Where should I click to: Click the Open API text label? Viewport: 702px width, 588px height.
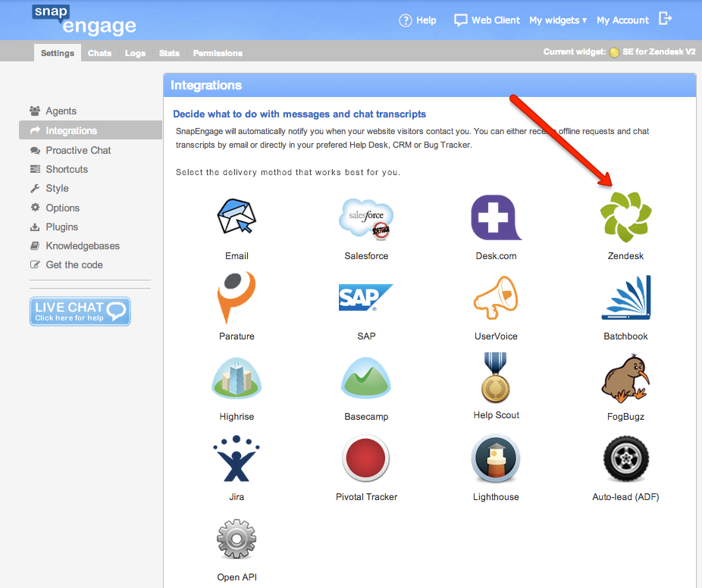point(237,577)
